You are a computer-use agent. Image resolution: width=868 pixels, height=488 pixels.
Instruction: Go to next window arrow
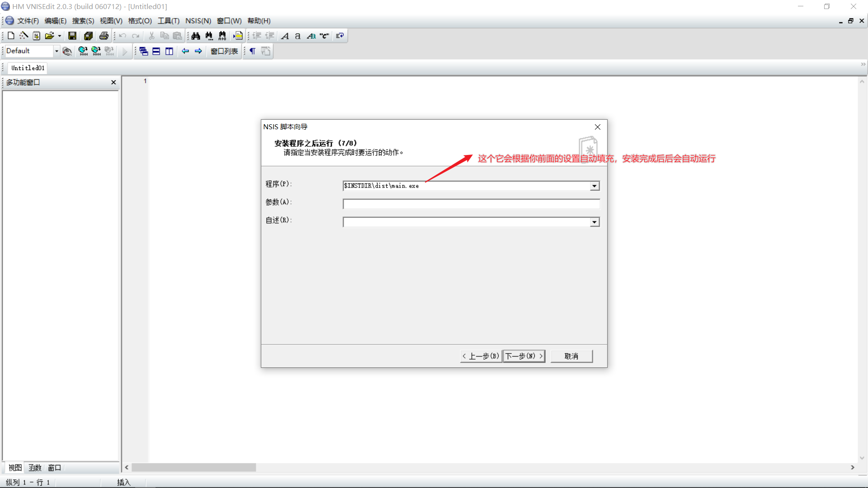pos(198,51)
